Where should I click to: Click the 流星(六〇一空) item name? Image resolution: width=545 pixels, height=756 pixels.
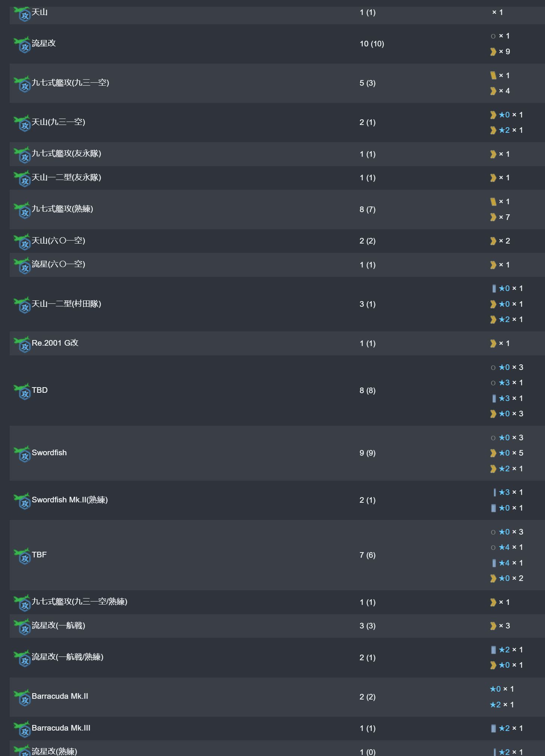click(58, 264)
